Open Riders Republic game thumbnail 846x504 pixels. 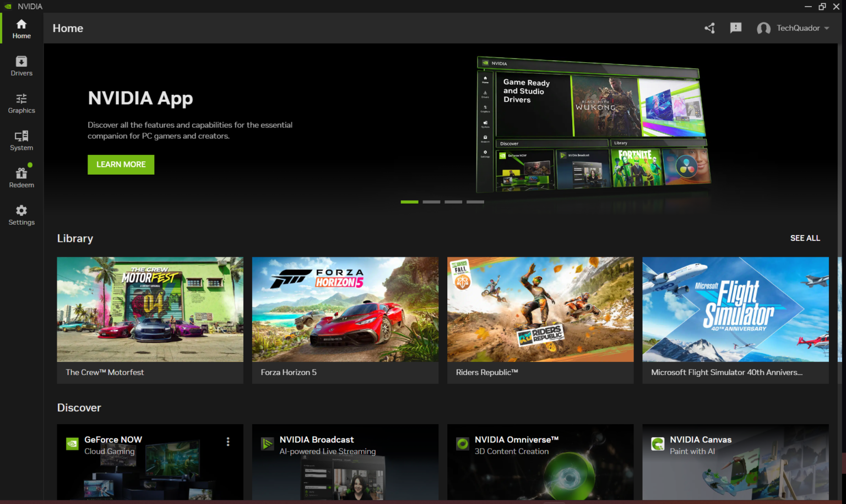click(540, 309)
